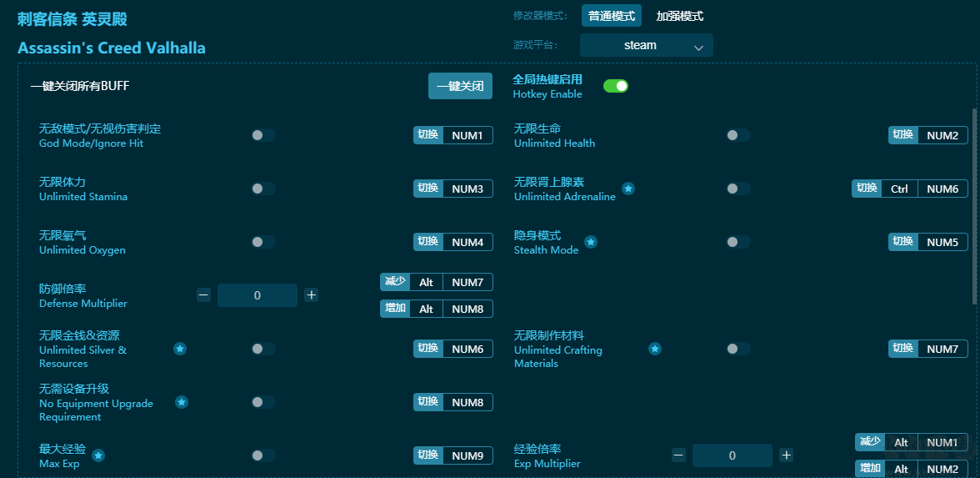This screenshot has height=478, width=980.
Task: Click Defense Multiplier value input field
Action: 257,294
